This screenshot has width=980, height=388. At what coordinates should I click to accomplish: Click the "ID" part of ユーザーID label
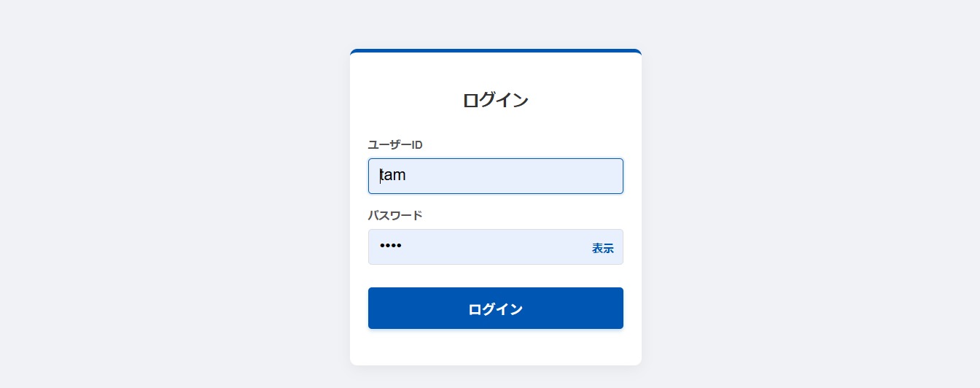[417, 144]
